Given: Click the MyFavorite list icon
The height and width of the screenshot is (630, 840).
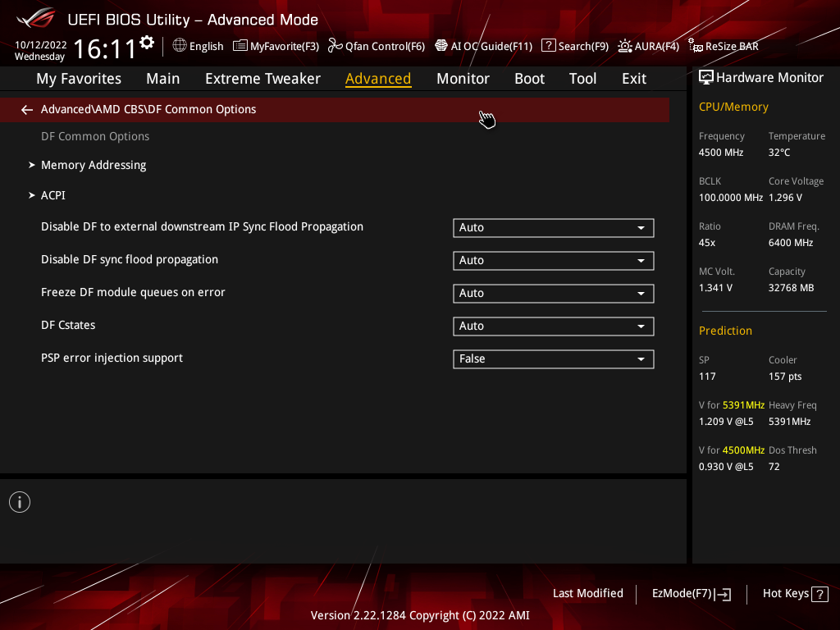Looking at the screenshot, I should [240, 46].
